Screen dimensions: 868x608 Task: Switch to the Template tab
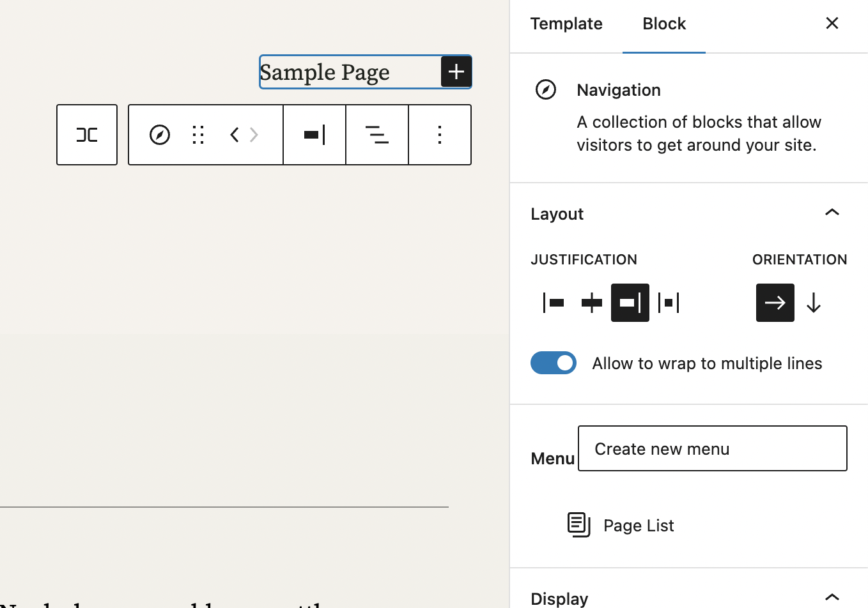566,24
